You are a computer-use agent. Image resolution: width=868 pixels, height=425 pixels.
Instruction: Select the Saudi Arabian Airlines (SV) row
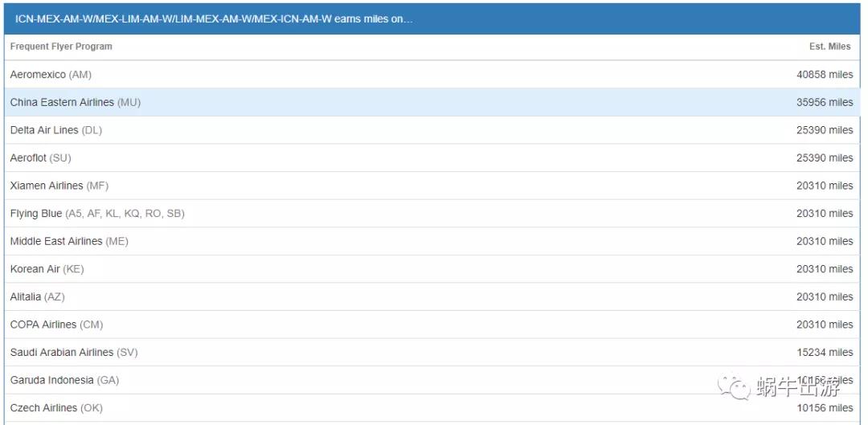(x=432, y=352)
